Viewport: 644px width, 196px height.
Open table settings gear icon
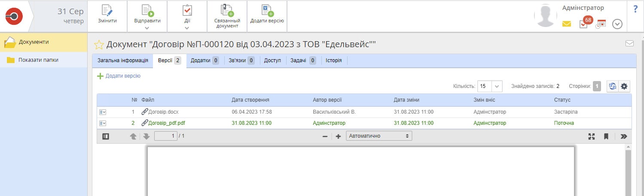pyautogui.click(x=624, y=86)
